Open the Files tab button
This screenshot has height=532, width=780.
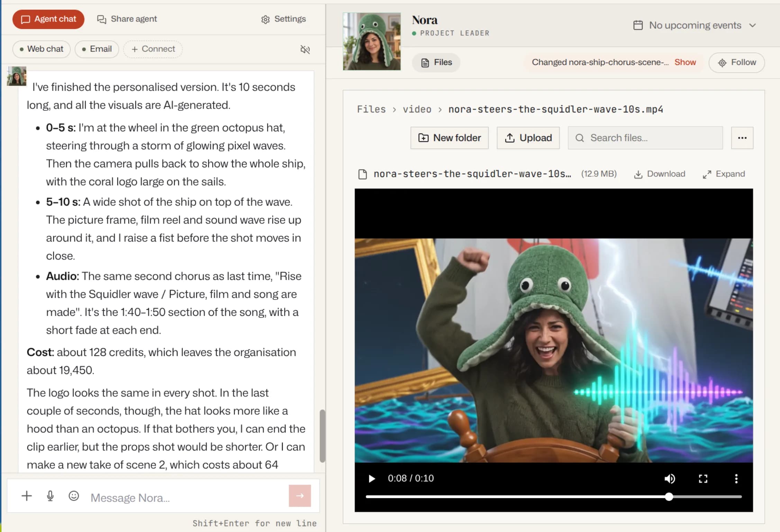coord(436,63)
